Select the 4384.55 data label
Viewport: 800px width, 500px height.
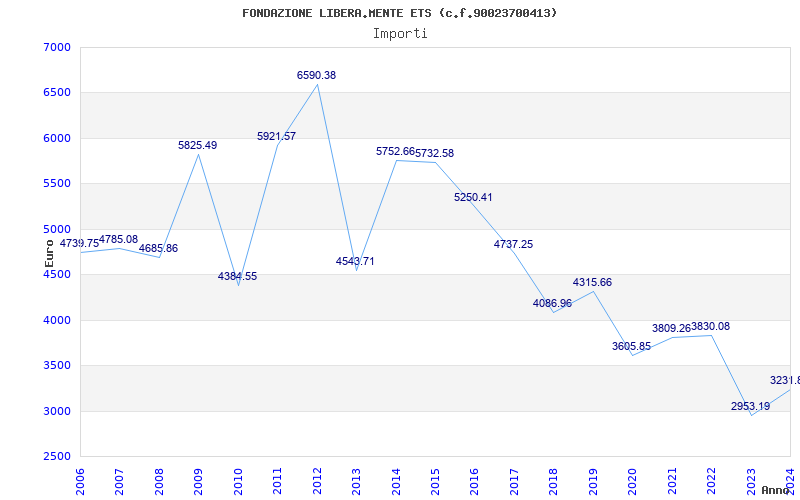[x=237, y=277]
